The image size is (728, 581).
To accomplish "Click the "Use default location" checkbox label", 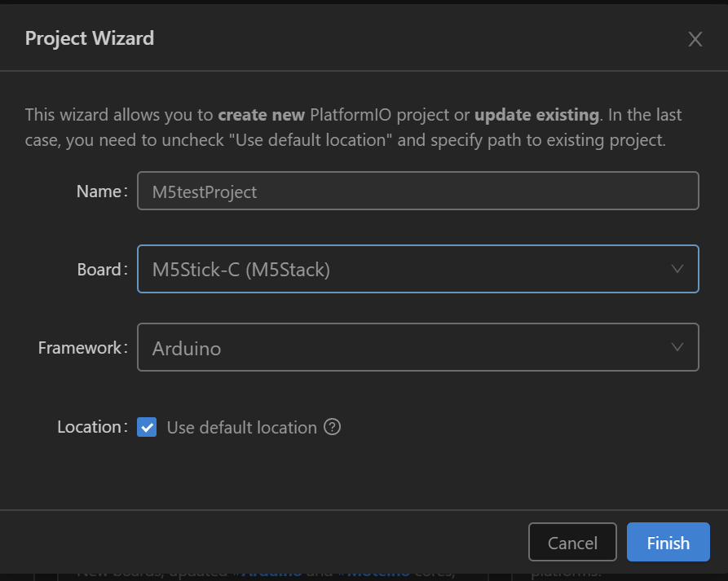I will (241, 427).
